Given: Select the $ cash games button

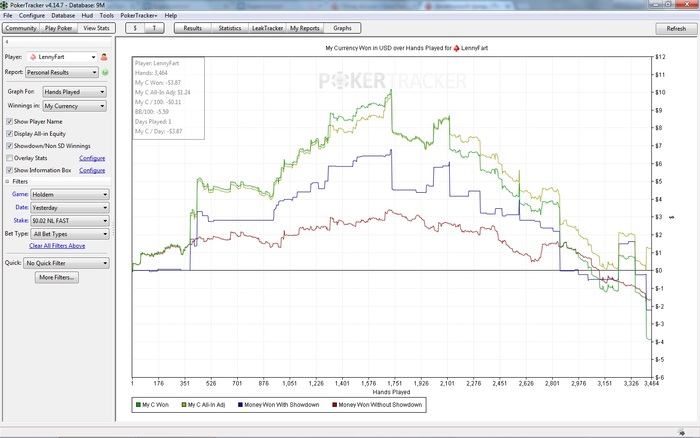Looking at the screenshot, I should (x=135, y=28).
